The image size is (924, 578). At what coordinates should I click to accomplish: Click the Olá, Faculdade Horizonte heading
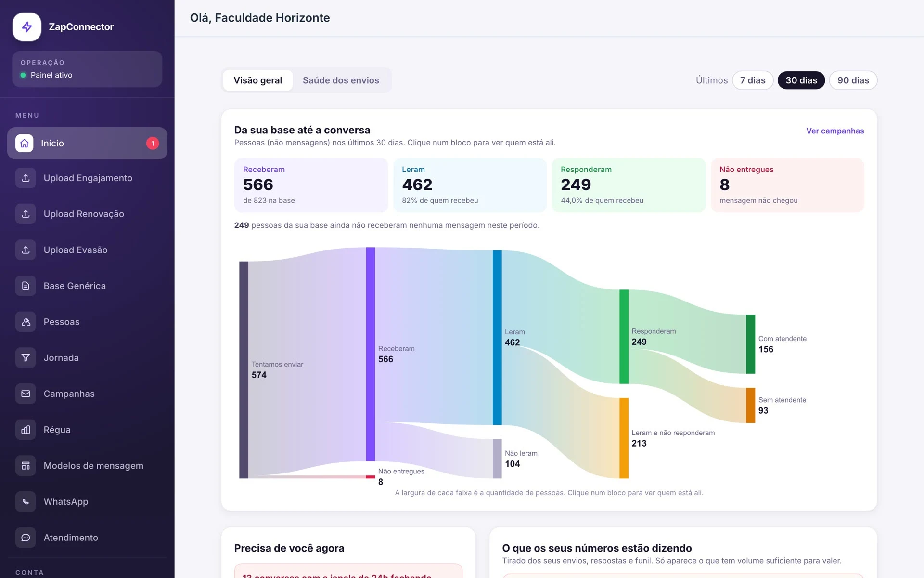[x=260, y=18]
